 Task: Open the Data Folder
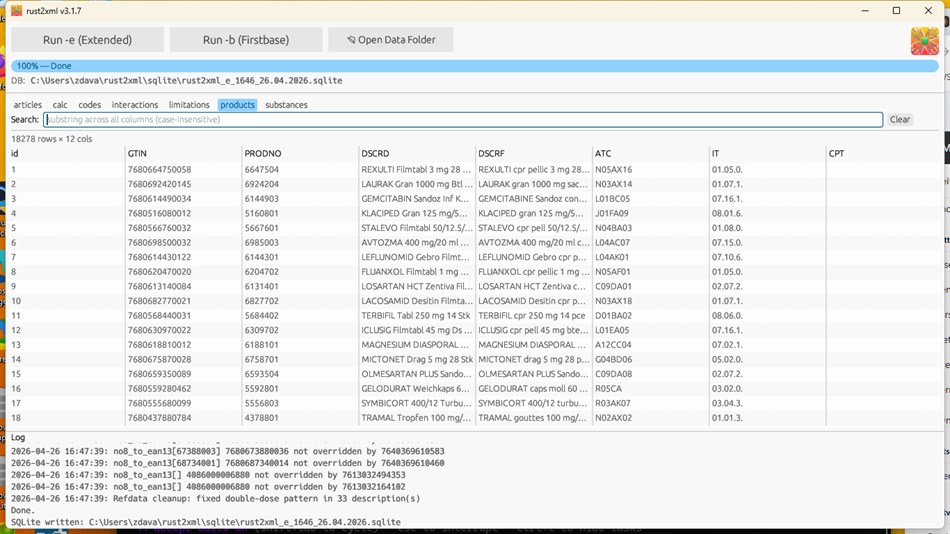(x=391, y=40)
